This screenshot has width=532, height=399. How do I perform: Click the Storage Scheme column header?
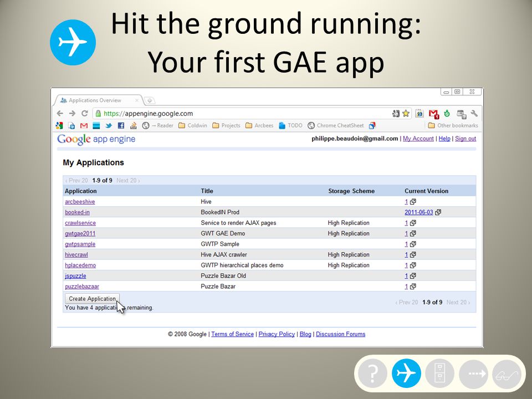351,191
